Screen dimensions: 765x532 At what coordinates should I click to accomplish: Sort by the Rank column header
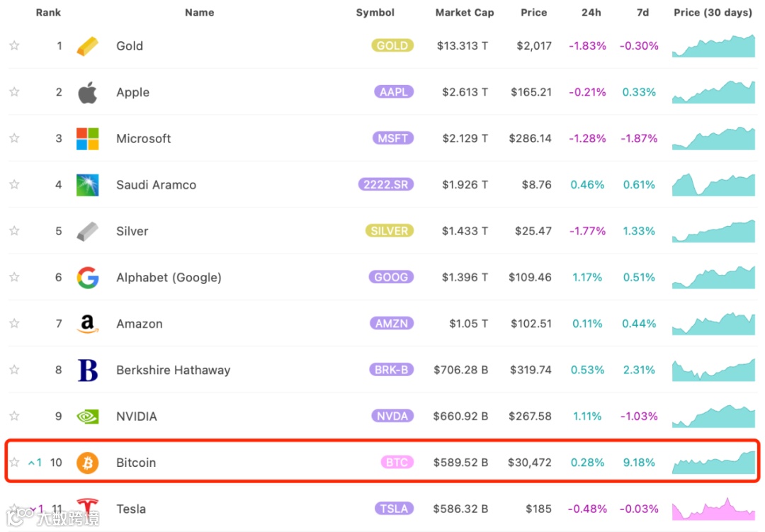click(48, 13)
